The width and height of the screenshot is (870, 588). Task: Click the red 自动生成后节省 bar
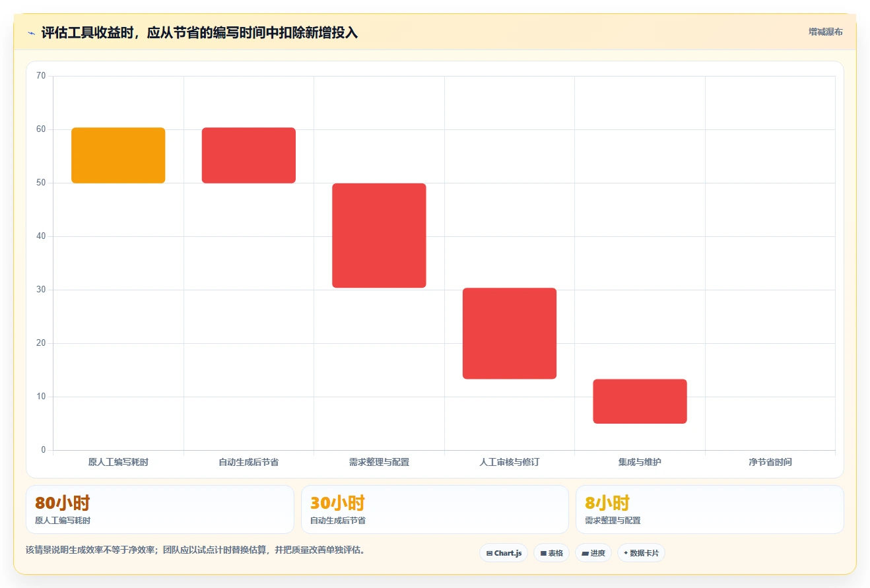249,155
